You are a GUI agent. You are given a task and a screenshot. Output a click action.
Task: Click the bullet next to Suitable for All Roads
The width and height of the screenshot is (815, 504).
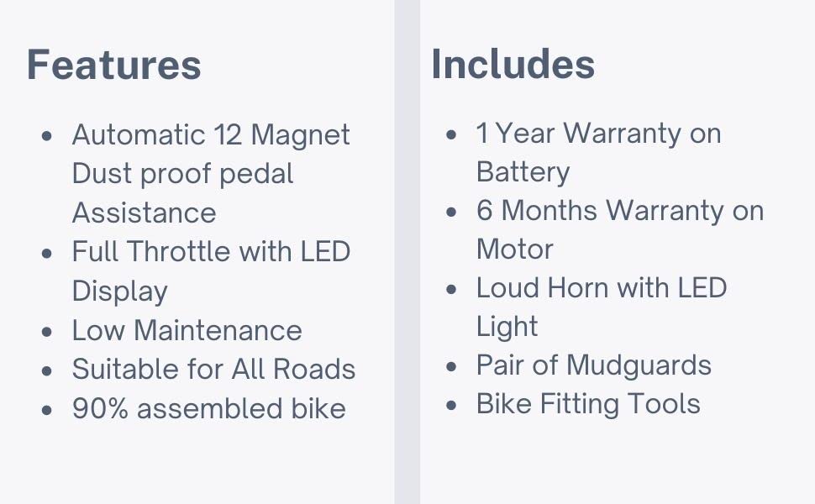(x=47, y=370)
